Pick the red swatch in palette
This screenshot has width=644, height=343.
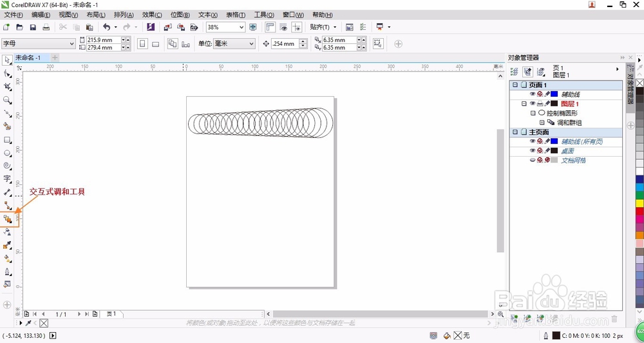tap(639, 211)
